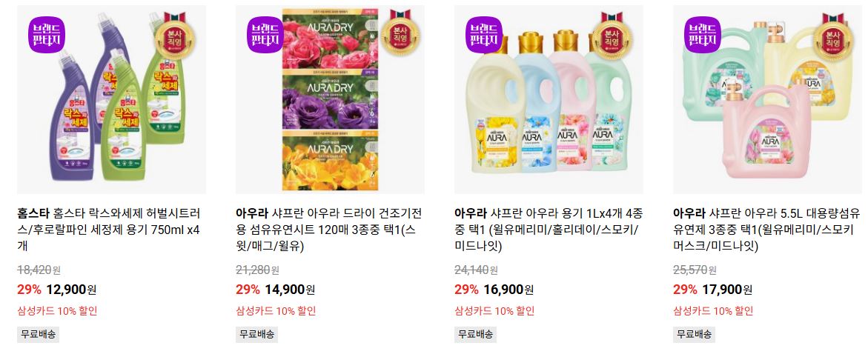Screen dimensions: 868x354
Task: Click gold 본사직영 medal on 홈스타 product
Action: [x=176, y=35]
